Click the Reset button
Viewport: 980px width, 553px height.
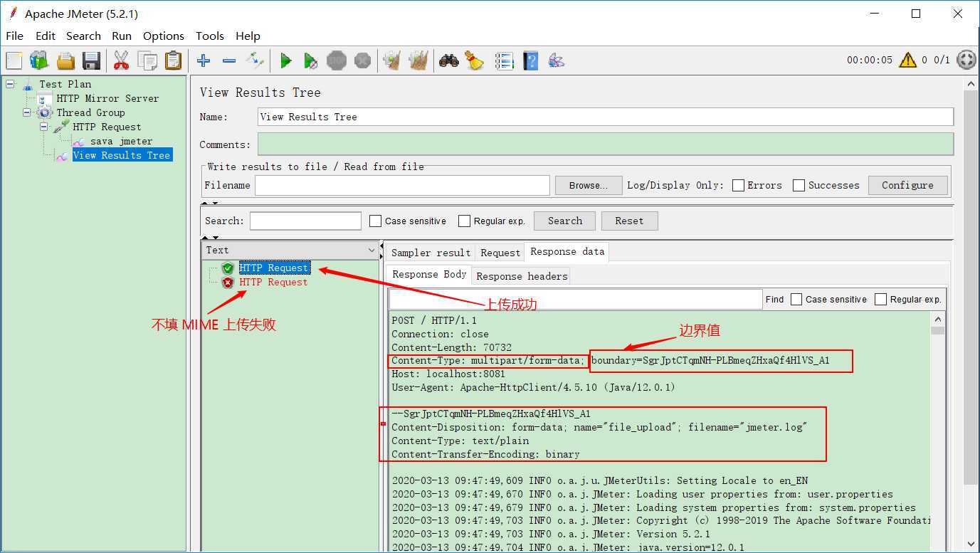629,221
